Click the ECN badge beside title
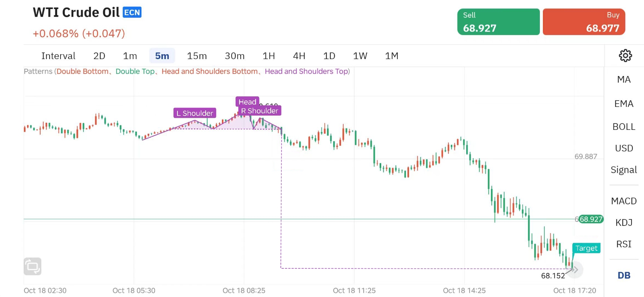The image size is (644, 297). click(132, 12)
